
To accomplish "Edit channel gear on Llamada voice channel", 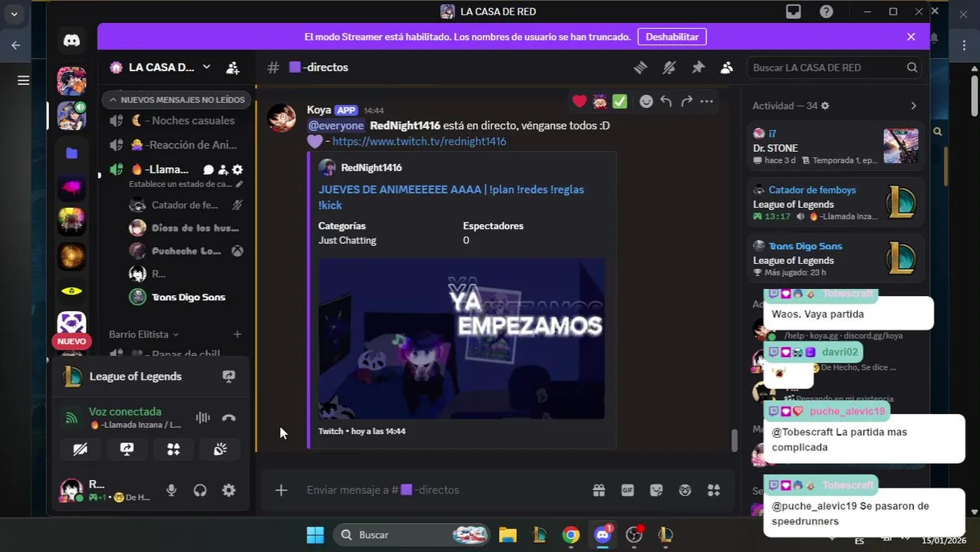I will 237,169.
